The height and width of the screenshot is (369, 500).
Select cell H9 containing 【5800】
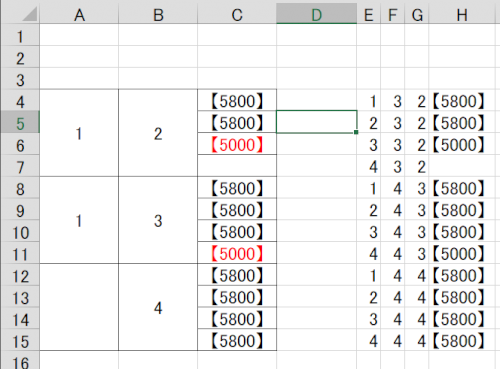[x=462, y=209]
